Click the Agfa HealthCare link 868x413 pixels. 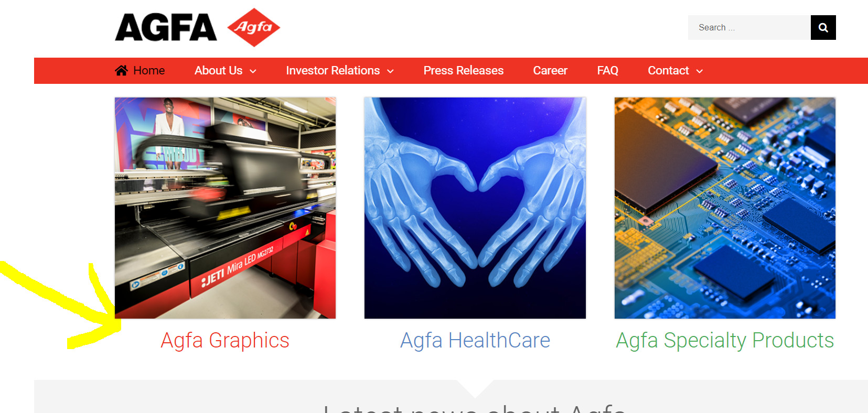[475, 340]
